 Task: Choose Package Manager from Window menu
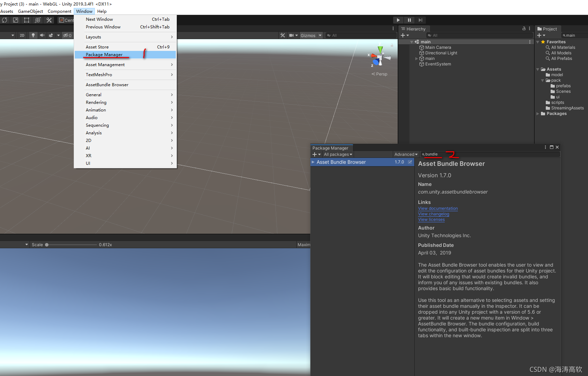click(x=125, y=55)
